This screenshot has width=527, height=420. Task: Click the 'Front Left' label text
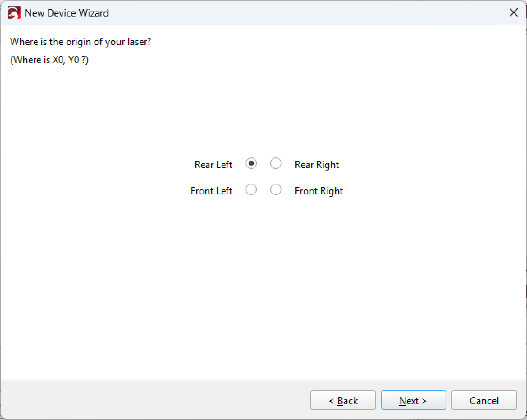[x=211, y=191]
